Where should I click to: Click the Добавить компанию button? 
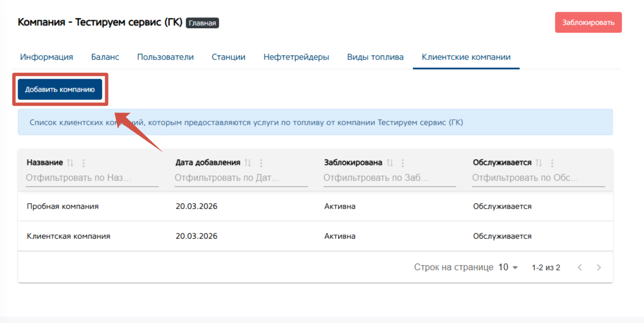(x=60, y=89)
